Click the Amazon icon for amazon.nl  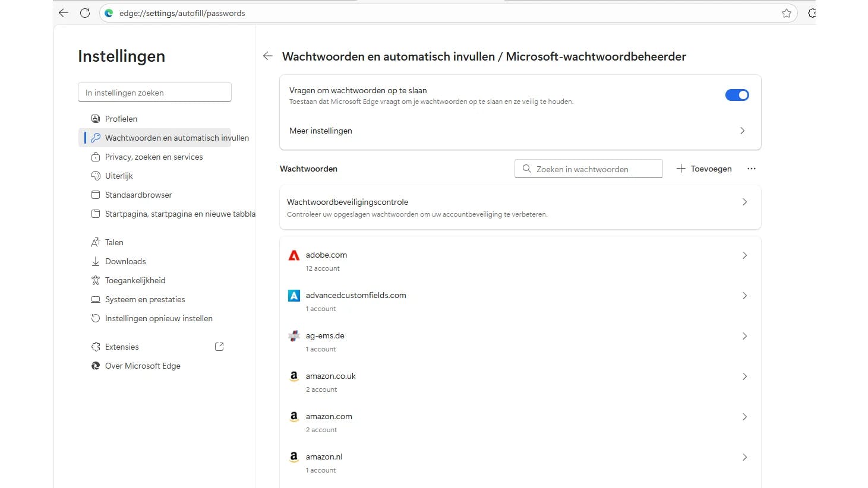tap(293, 457)
